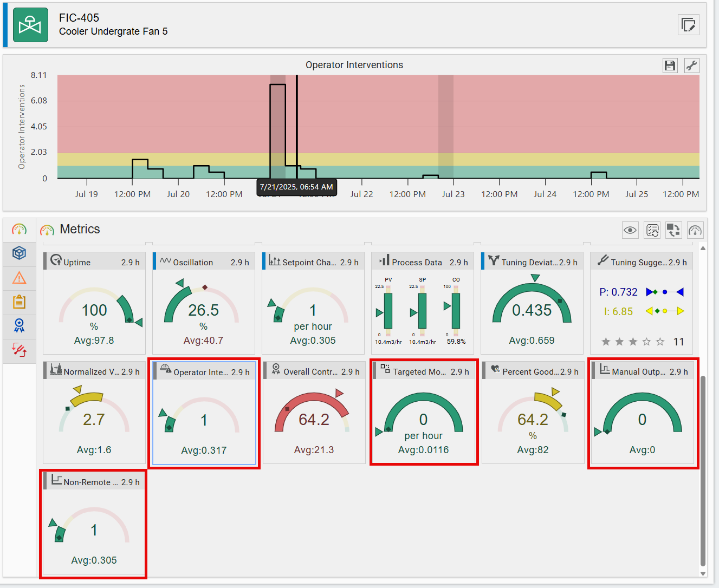The height and width of the screenshot is (588, 719).
Task: Click the Metrics panel vertical scrollbar
Action: tap(703, 471)
